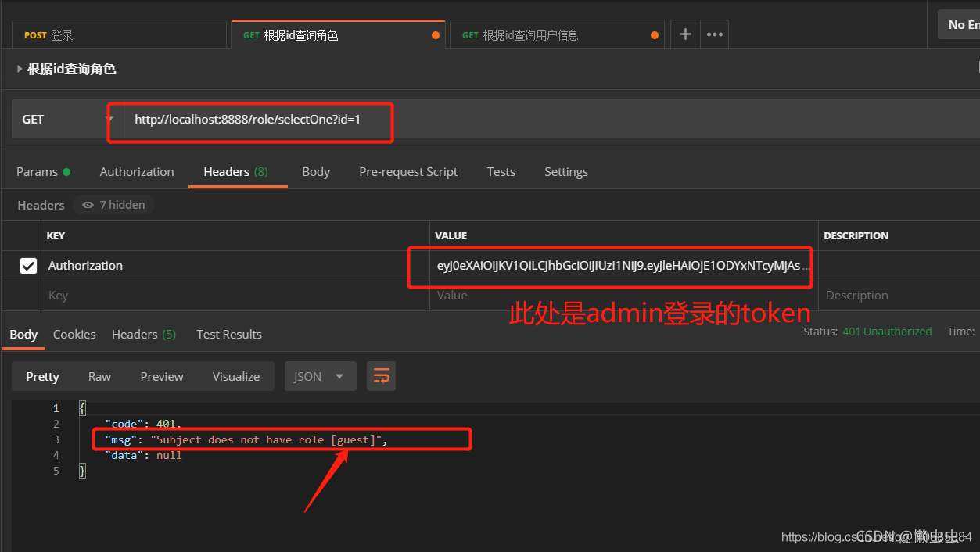
Task: Toggle the response line wrap icon
Action: pyautogui.click(x=382, y=376)
